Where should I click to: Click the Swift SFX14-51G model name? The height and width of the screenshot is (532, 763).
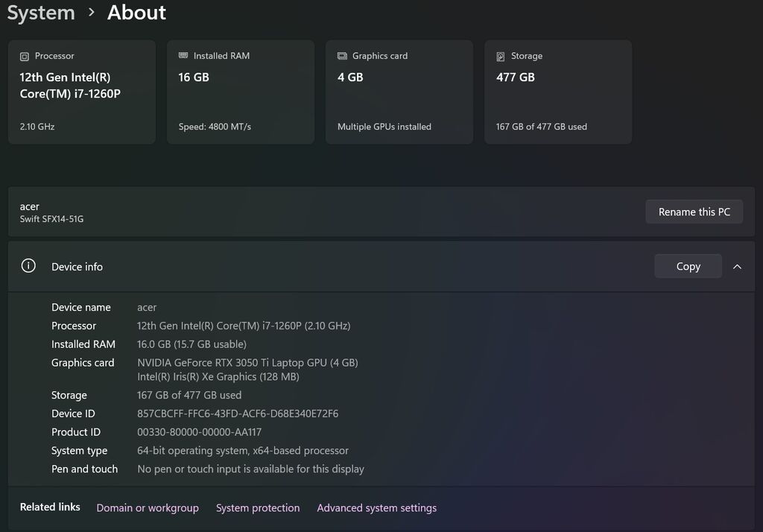pyautogui.click(x=51, y=219)
